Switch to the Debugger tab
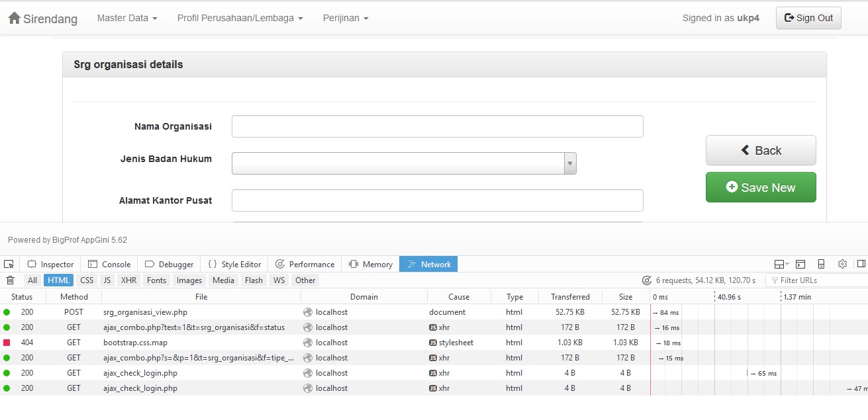 169,264
